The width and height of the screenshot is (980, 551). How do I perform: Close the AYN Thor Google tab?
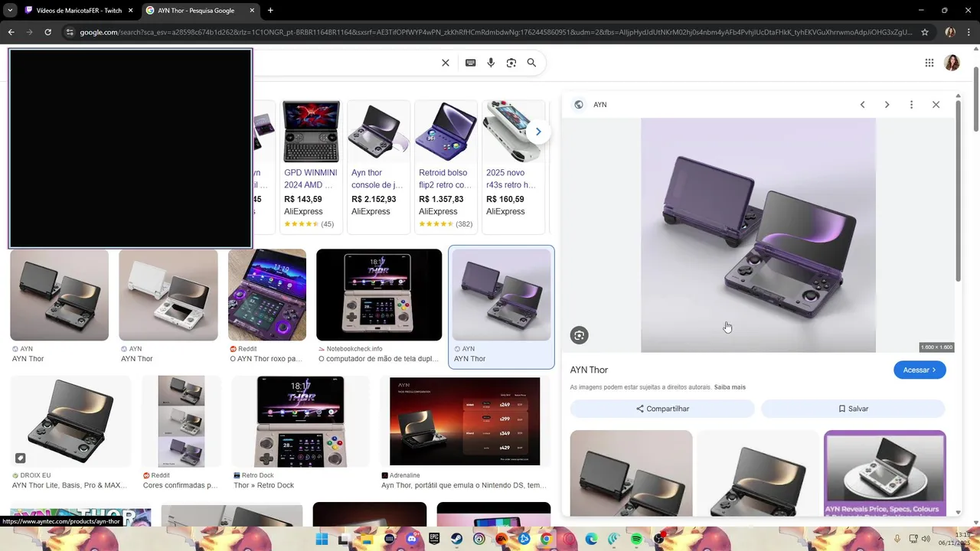tap(252, 11)
